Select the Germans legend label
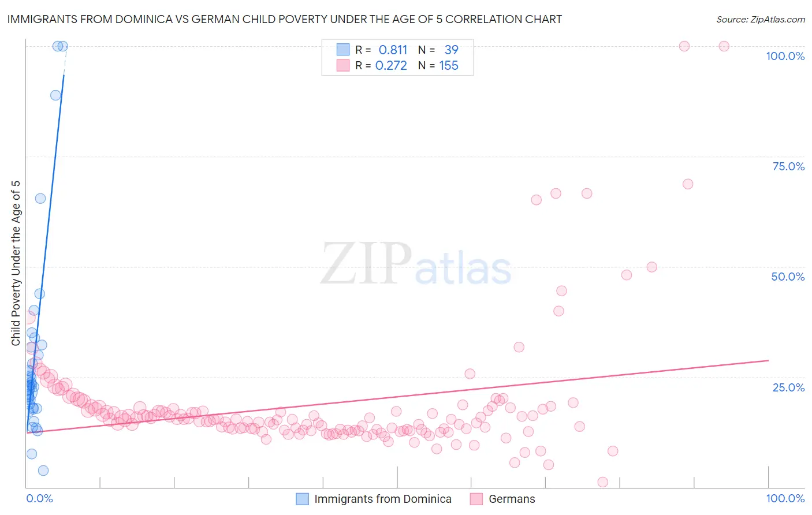Screen dimensions: 812x515 [x=512, y=499]
